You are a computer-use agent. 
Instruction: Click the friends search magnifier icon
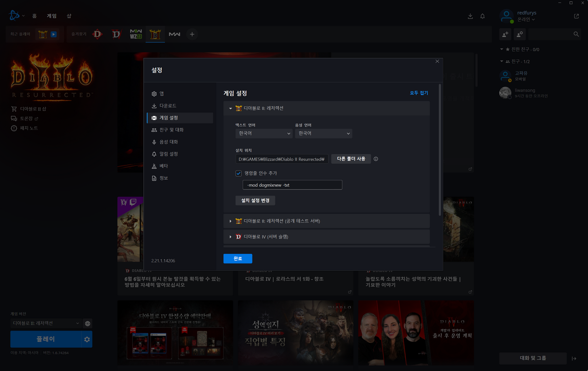tap(576, 34)
